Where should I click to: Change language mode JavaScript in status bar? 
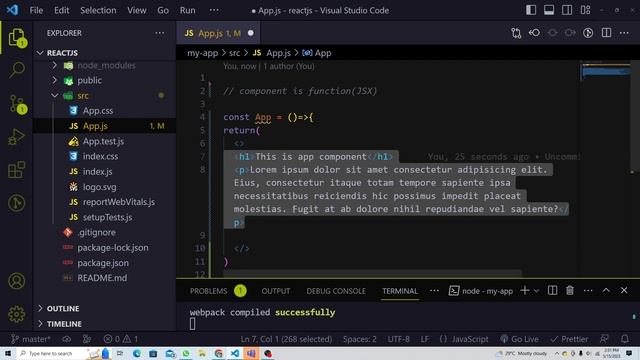point(470,339)
